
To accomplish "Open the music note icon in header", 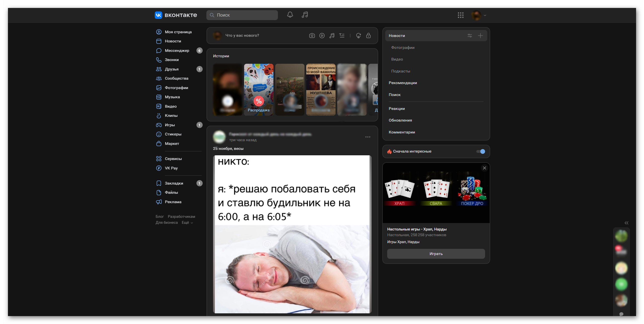I will tap(305, 15).
